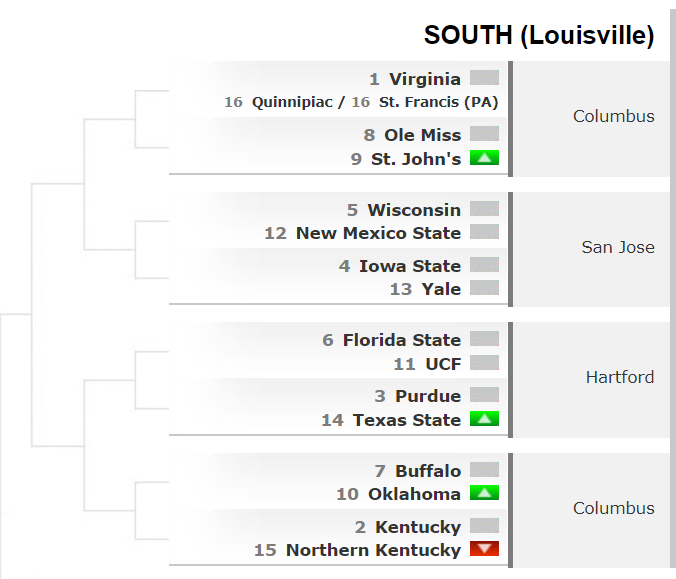
Task: Click the San Jose site label
Action: click(x=618, y=247)
